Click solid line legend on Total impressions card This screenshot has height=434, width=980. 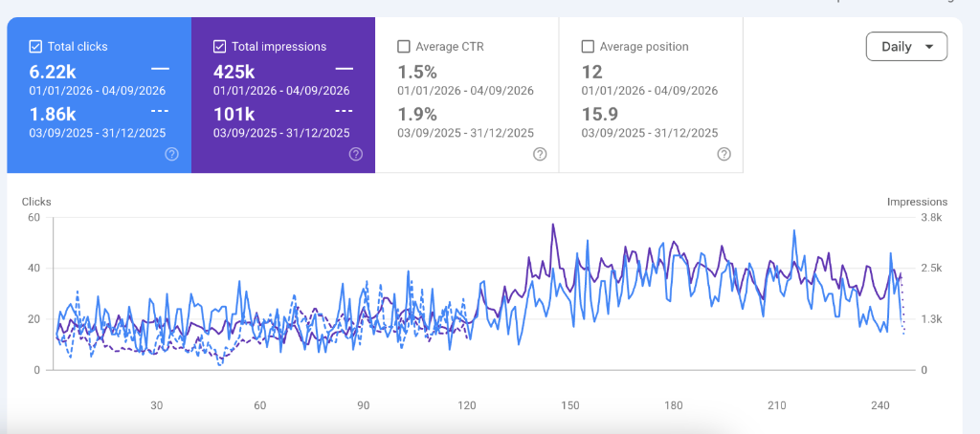[x=344, y=68]
